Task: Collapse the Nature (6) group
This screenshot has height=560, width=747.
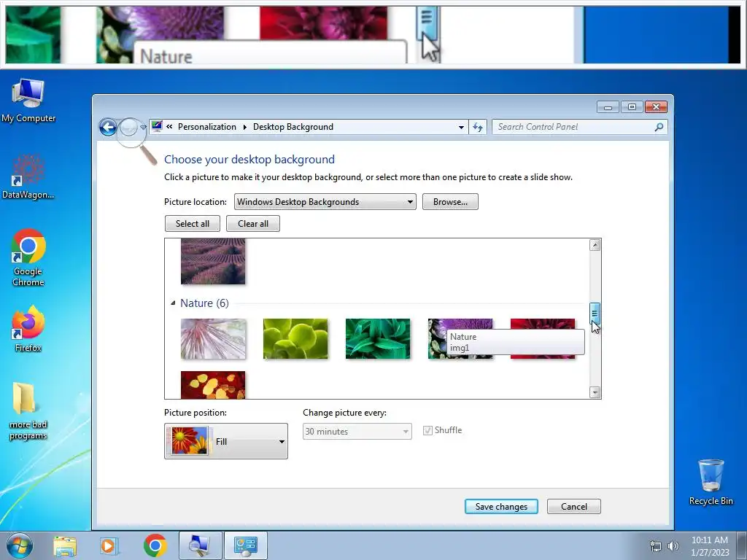Action: 173,303
